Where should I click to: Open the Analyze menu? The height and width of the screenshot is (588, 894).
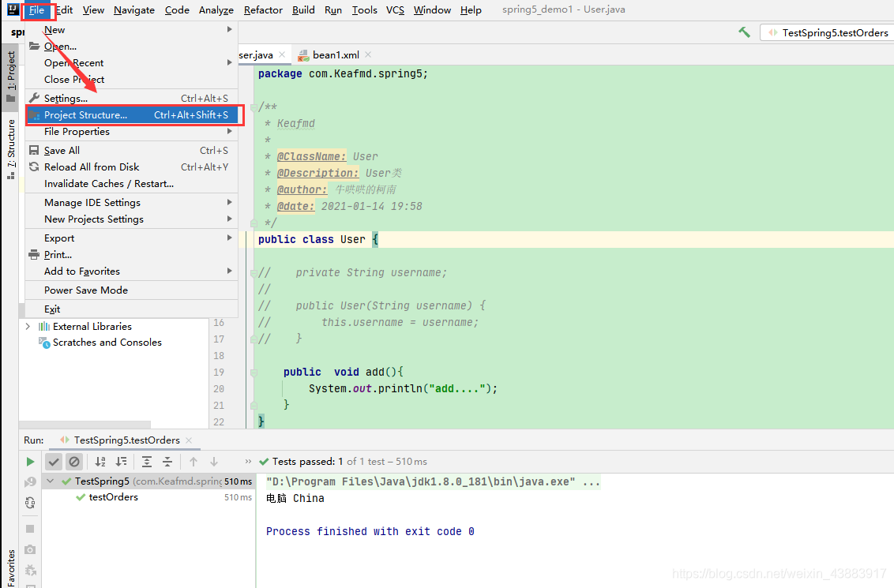pos(216,9)
